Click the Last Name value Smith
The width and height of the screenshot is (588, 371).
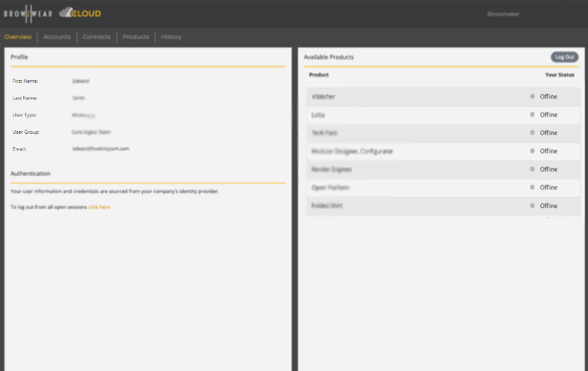[x=79, y=98]
